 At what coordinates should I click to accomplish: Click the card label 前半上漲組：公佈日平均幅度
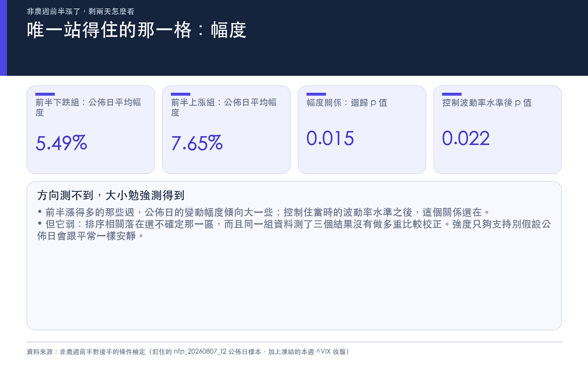pos(224,107)
